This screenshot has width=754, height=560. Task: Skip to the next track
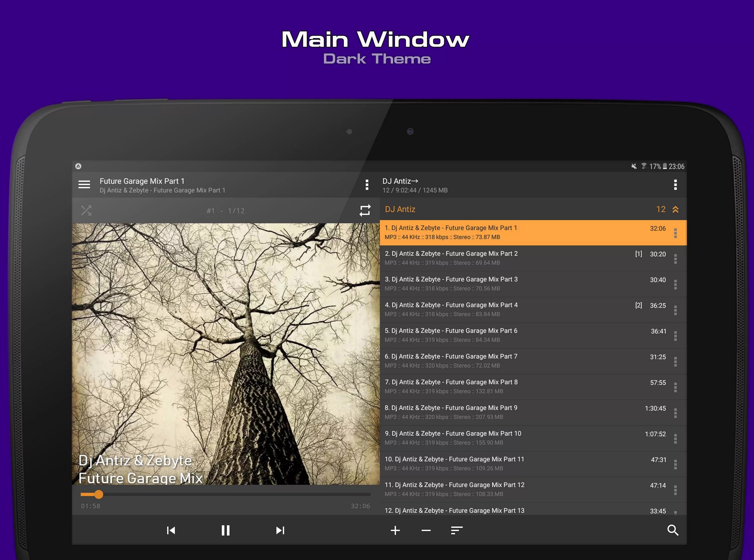(280, 530)
